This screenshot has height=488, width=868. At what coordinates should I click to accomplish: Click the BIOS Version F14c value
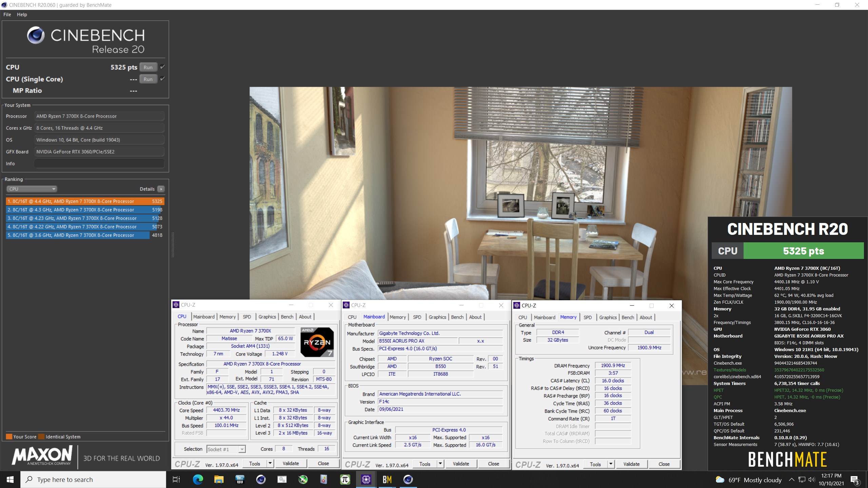click(440, 401)
